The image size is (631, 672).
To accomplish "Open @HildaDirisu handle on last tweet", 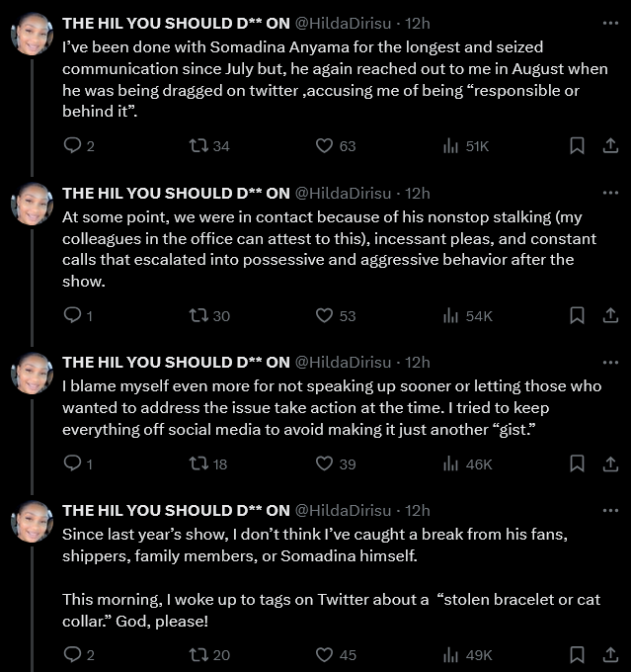I will 343,511.
